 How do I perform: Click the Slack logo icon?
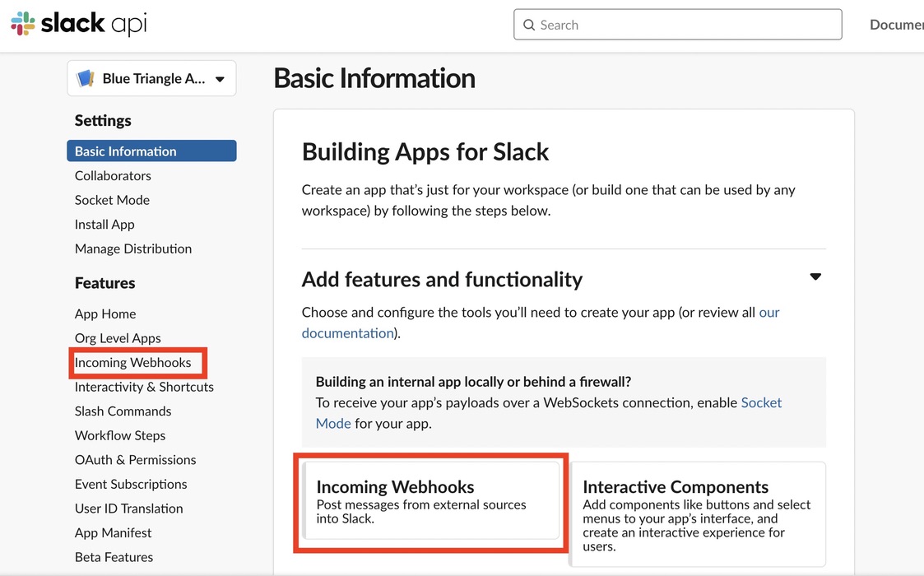click(23, 24)
